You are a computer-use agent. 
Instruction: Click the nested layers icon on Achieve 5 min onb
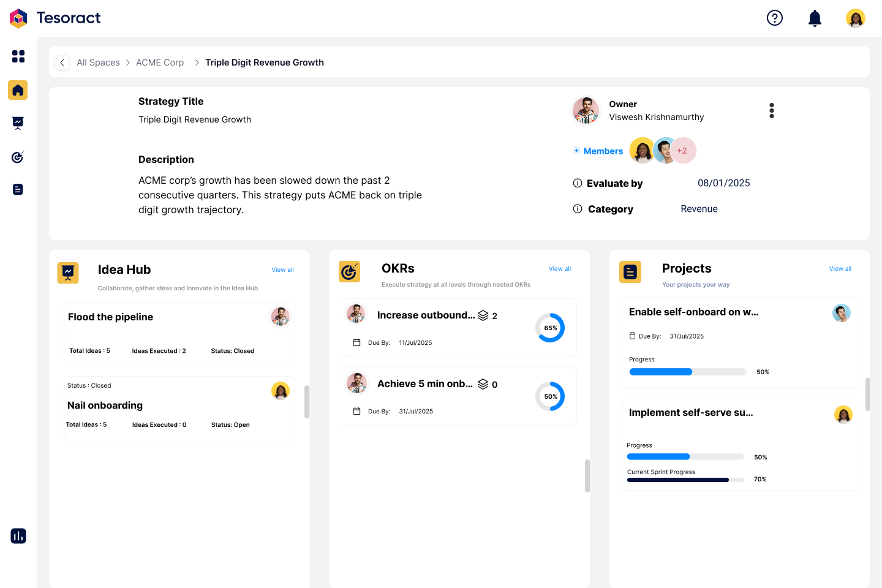[483, 384]
